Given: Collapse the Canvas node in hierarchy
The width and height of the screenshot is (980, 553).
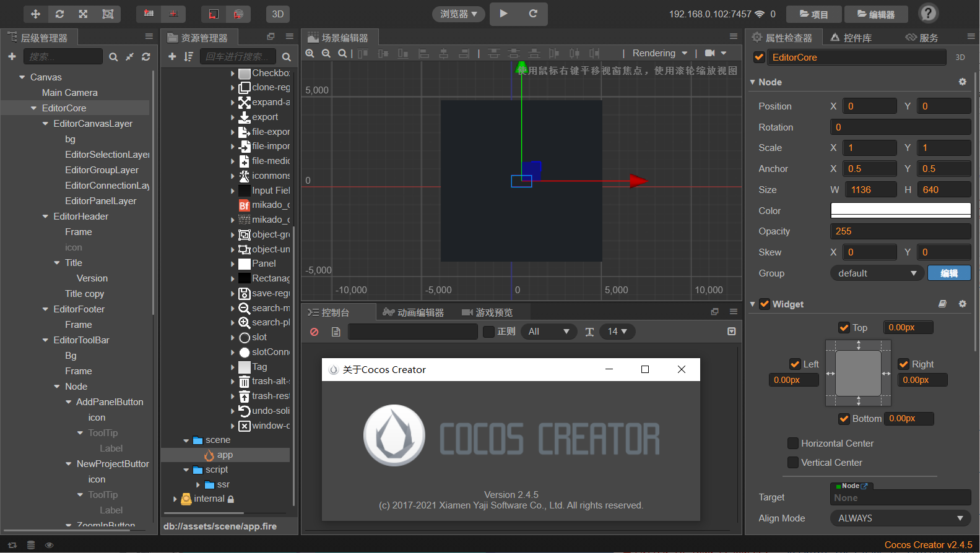Looking at the screenshot, I should pos(22,77).
